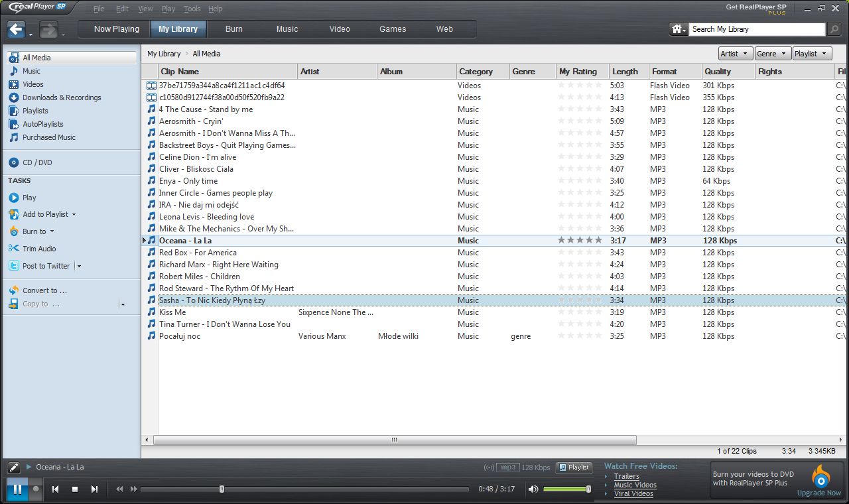Image resolution: width=849 pixels, height=504 pixels.
Task: Click the film icon of the c10580d9 video
Action: coord(151,97)
